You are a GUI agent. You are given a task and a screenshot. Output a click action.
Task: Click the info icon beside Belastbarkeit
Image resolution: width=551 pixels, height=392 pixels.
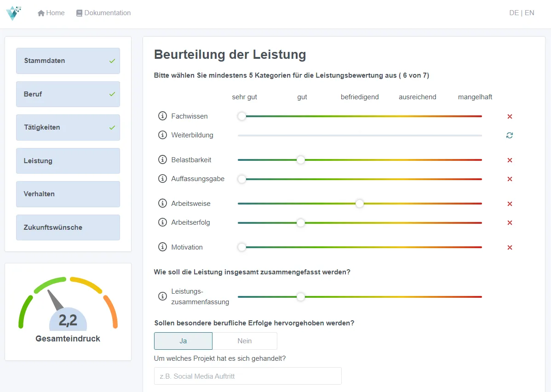pos(162,159)
